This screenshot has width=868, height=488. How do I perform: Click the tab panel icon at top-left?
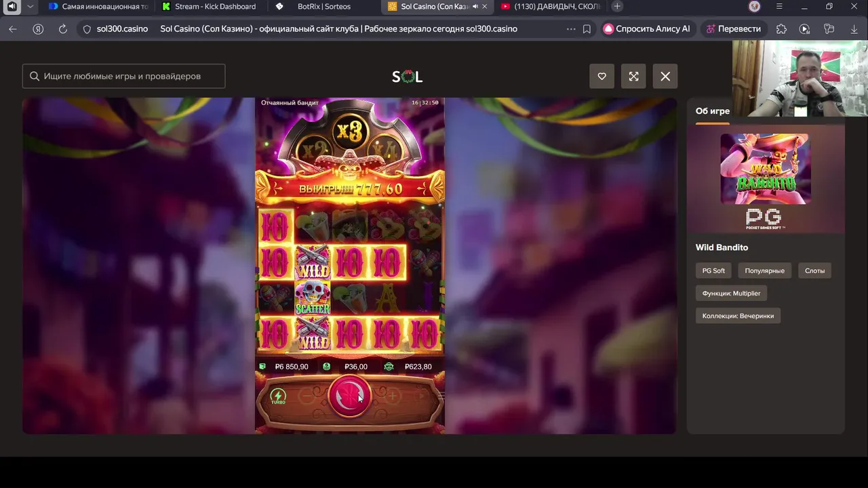(12, 7)
